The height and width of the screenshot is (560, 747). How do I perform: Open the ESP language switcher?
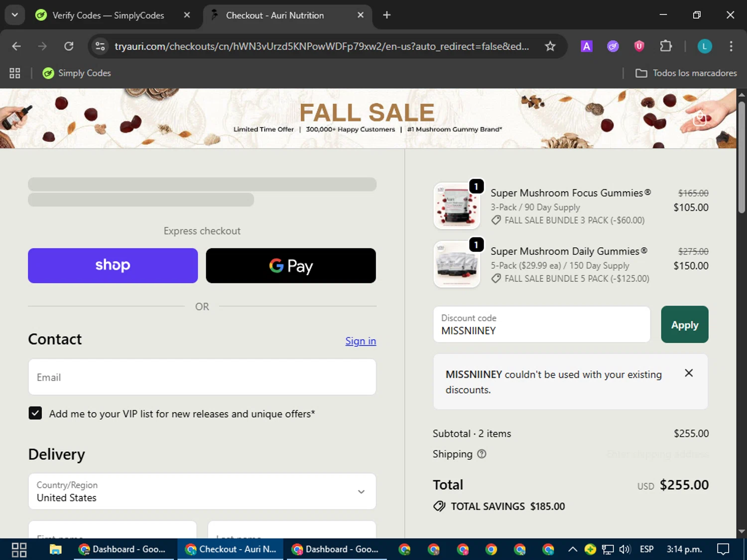[x=646, y=550]
